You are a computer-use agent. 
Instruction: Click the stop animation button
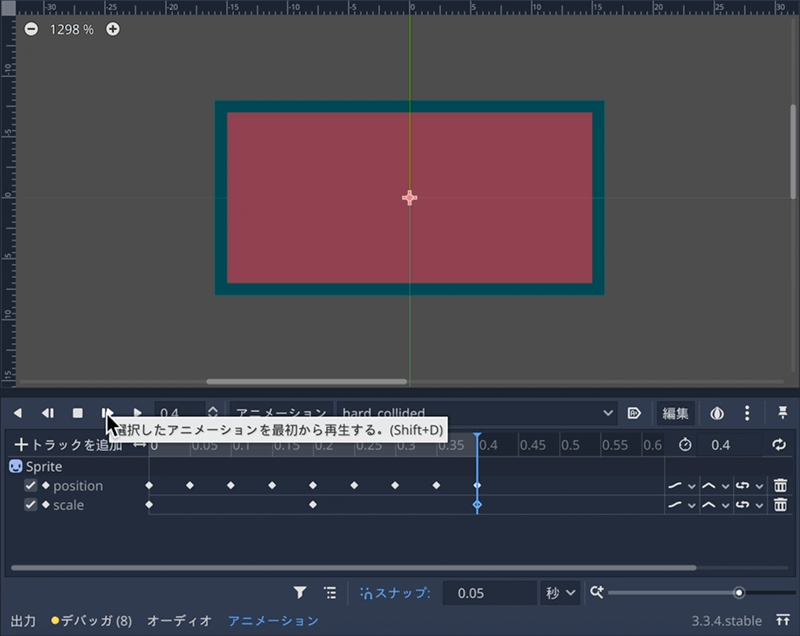click(x=77, y=413)
